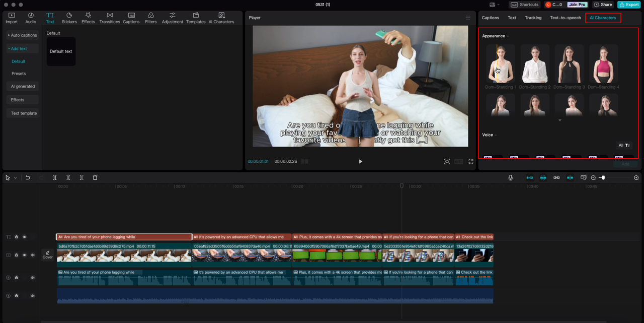Open the Import media tab
644x323 pixels.
coord(12,18)
